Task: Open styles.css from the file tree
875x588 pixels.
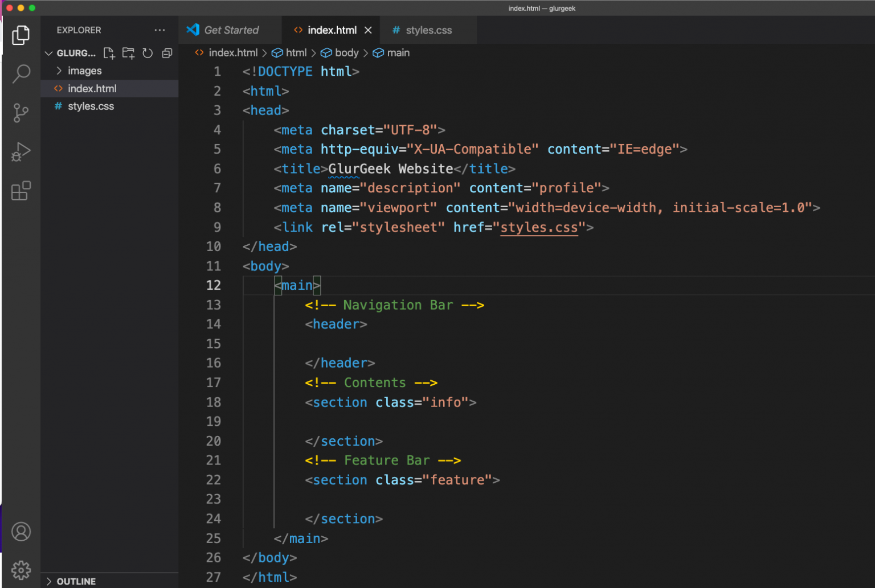Action: [x=91, y=106]
